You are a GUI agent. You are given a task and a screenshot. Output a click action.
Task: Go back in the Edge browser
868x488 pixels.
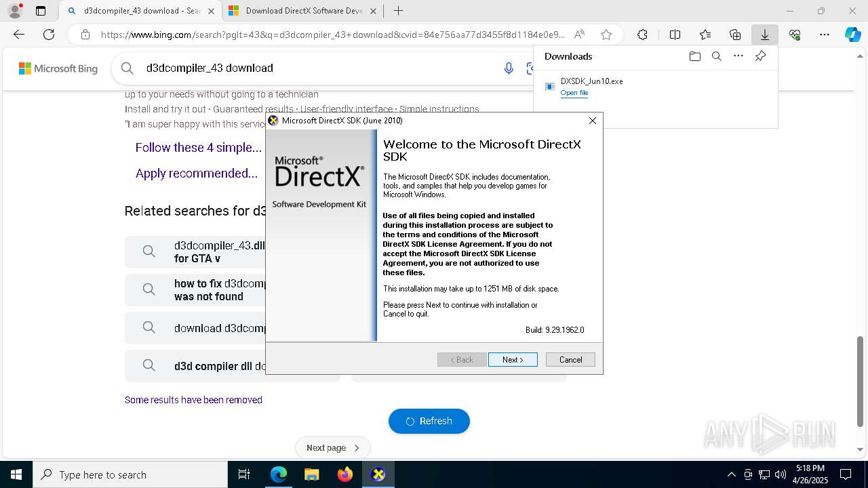tap(19, 35)
